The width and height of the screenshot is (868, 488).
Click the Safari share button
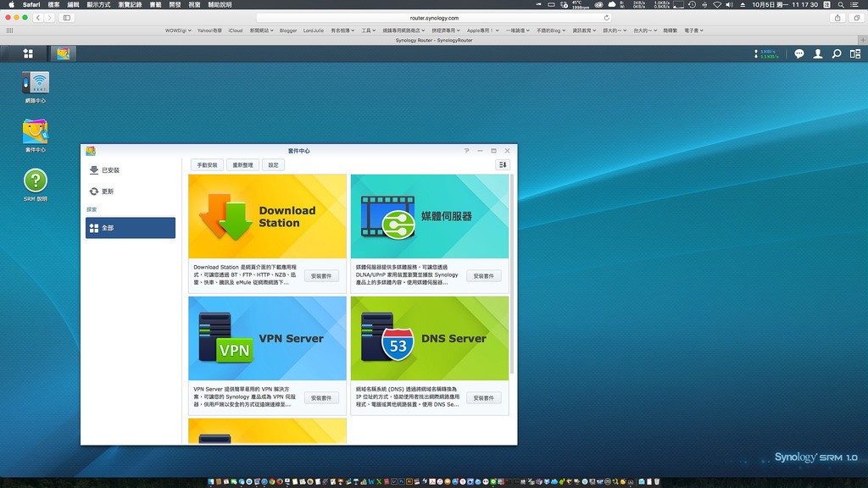point(837,18)
